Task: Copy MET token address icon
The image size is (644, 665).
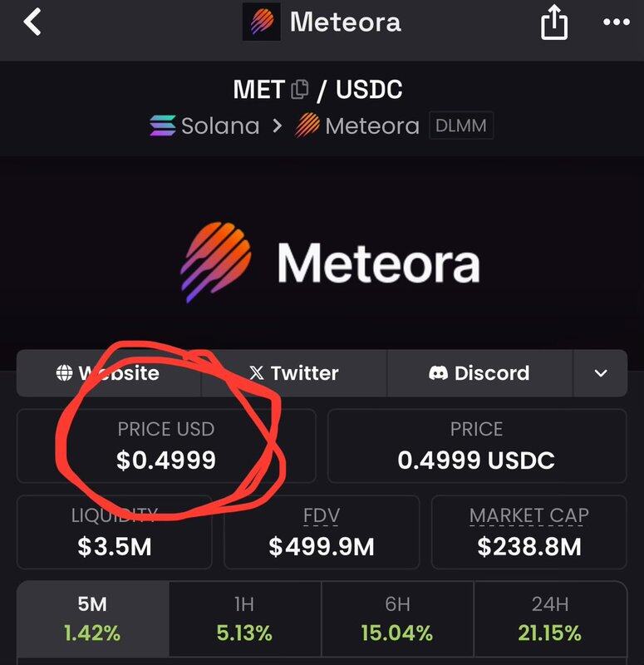Action: 300,89
